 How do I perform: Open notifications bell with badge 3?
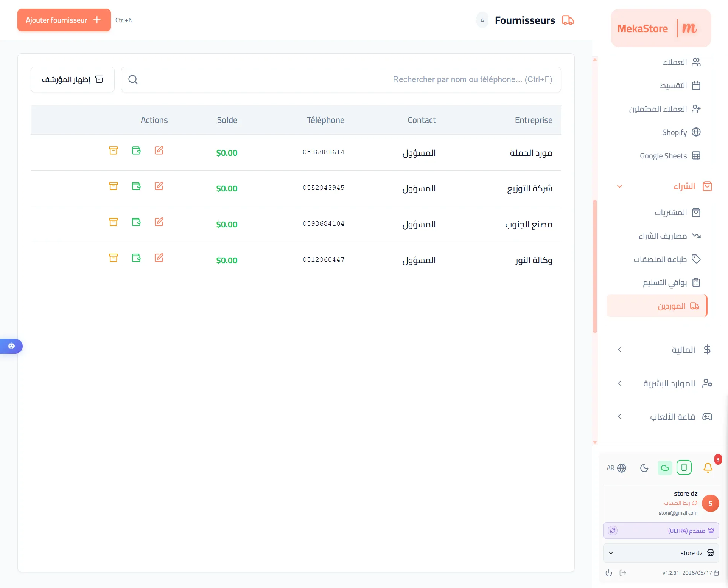[708, 468]
